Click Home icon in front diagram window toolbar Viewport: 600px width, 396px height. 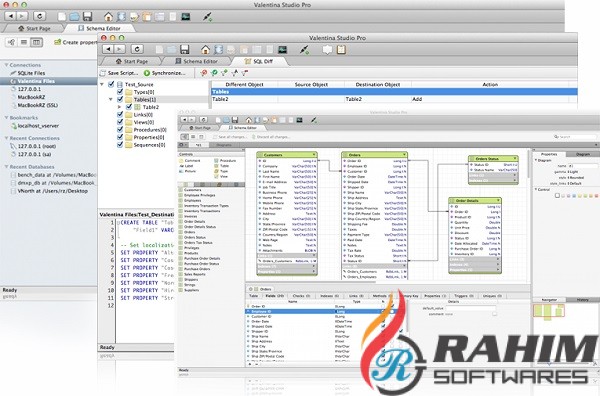pos(249,120)
